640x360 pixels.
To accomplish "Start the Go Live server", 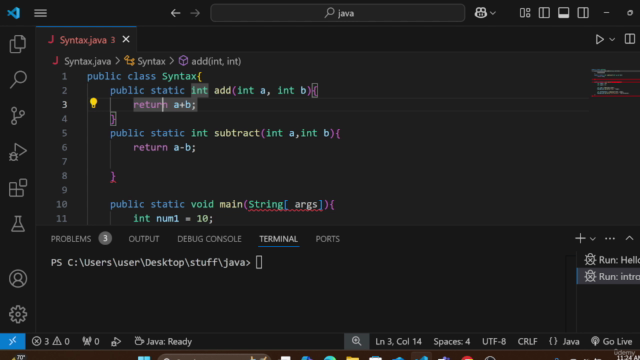I will [611, 341].
